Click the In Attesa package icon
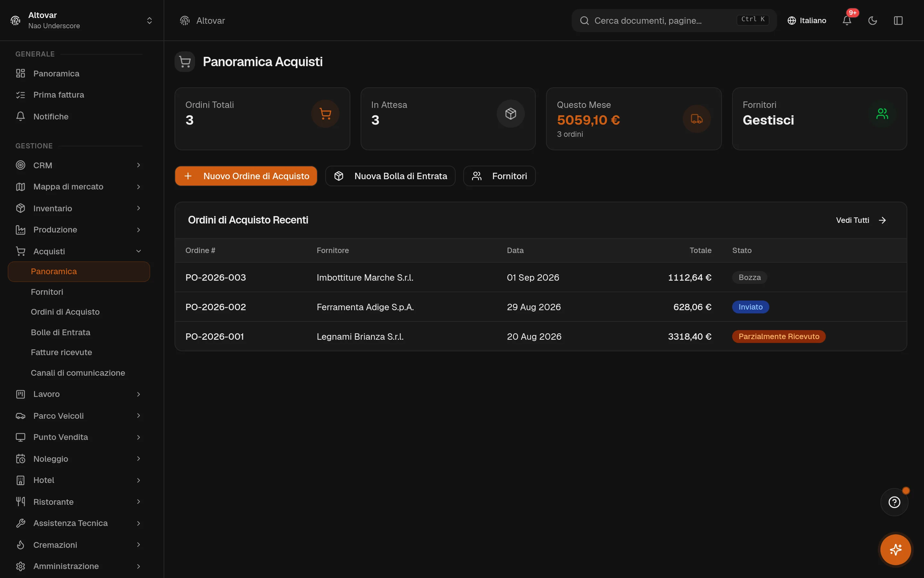Screen dimensions: 924x578 pyautogui.click(x=510, y=114)
